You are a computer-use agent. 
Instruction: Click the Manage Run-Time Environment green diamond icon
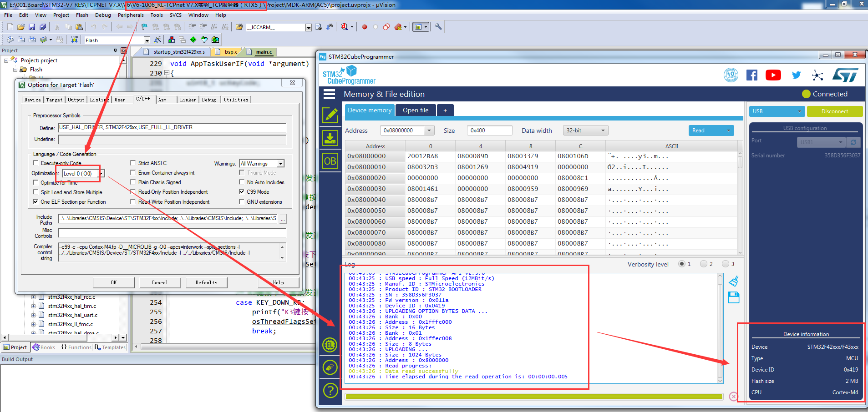point(193,40)
